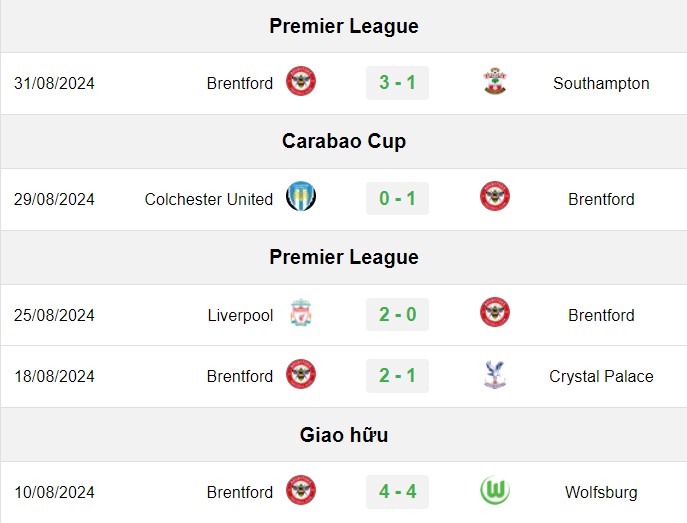687x523 pixels.
Task: Click the Colchester United crest
Action: tap(301, 196)
